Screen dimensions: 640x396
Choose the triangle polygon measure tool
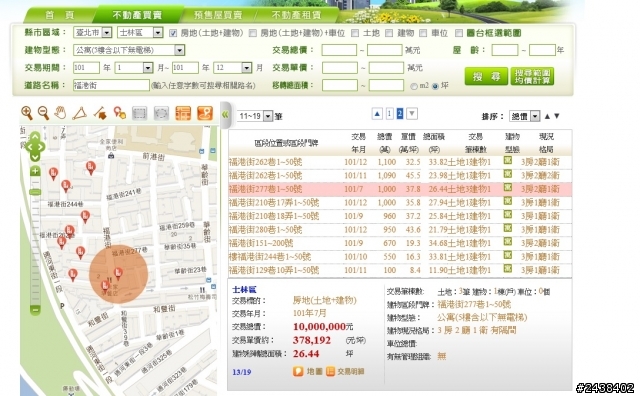coord(80,113)
